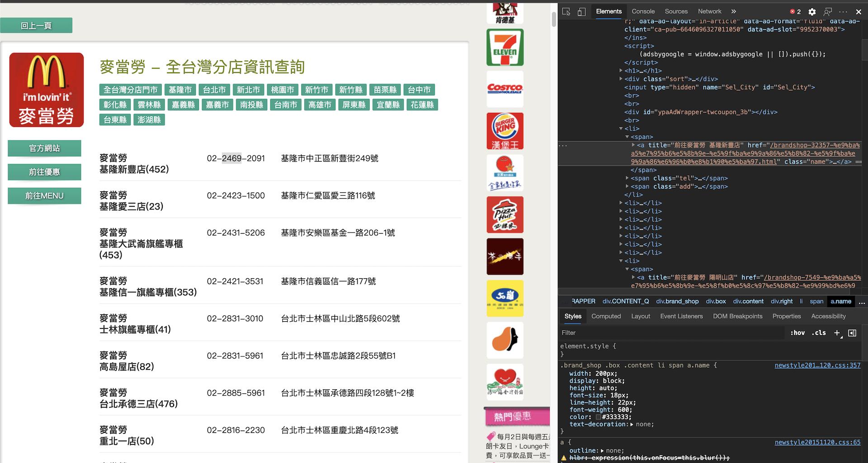Click the #333333 color swatch

point(598,417)
